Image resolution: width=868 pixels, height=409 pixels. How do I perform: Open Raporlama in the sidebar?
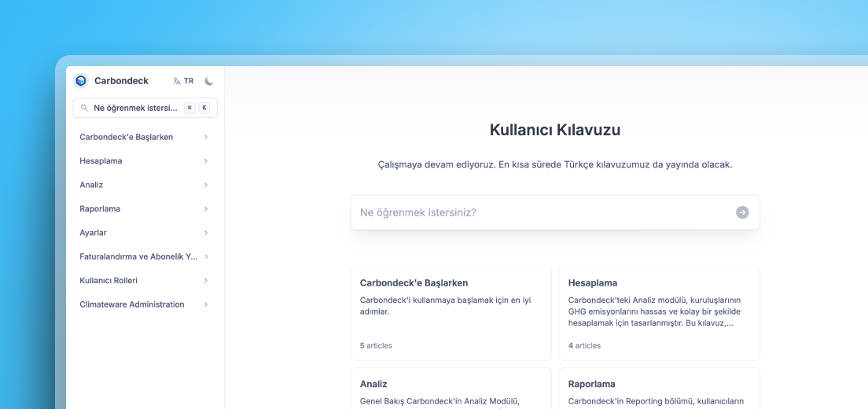(x=100, y=208)
